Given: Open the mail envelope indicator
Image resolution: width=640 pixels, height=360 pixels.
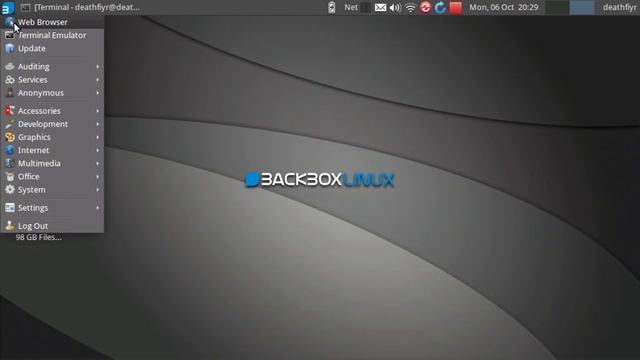Looking at the screenshot, I should pyautogui.click(x=380, y=7).
